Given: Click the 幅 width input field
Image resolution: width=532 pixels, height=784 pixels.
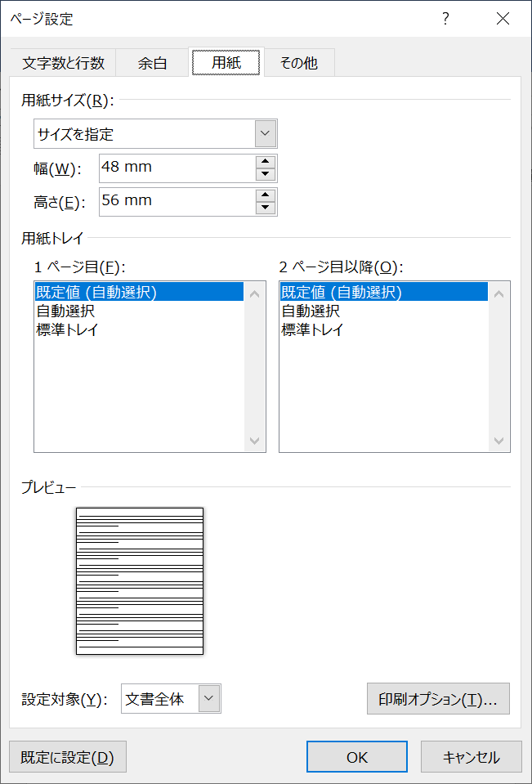Looking at the screenshot, I should pos(177,168).
